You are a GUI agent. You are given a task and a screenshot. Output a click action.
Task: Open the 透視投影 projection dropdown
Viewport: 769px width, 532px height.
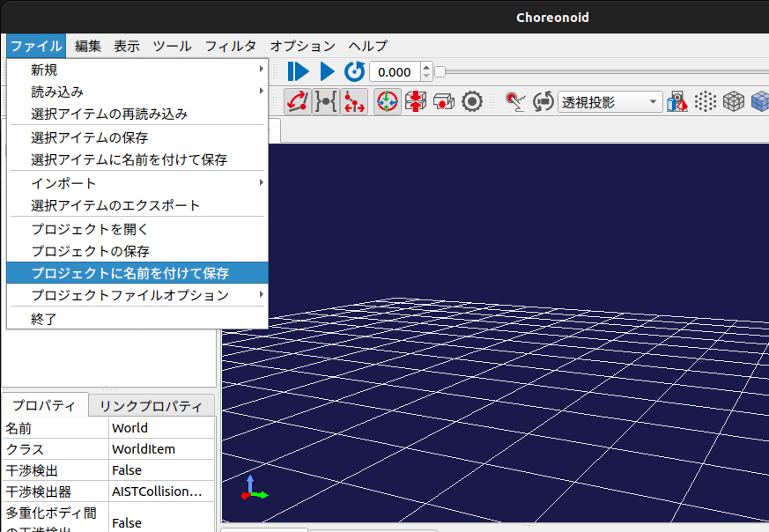point(610,102)
